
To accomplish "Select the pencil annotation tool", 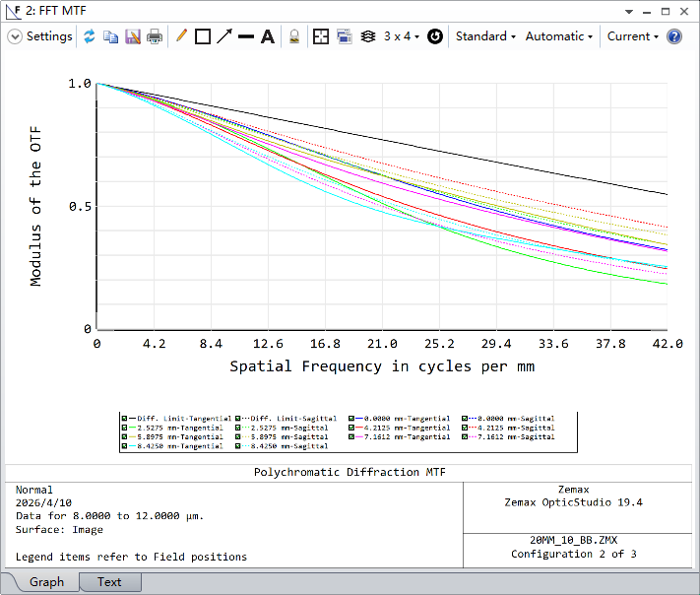I will click(x=181, y=36).
